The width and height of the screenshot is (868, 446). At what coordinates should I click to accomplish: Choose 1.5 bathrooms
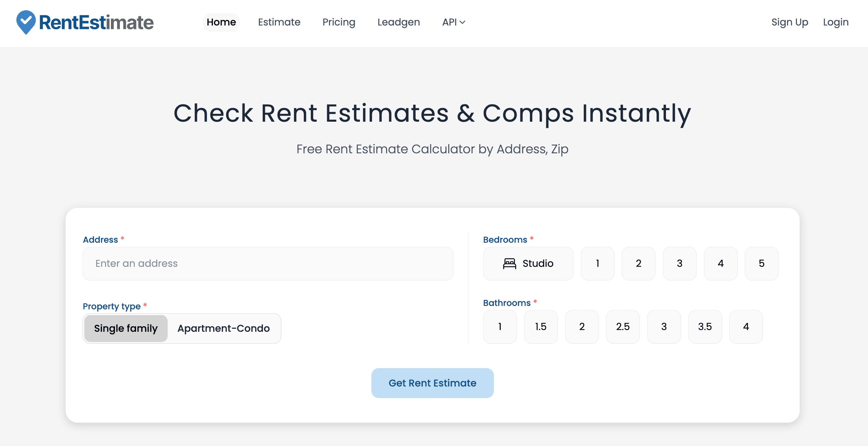pyautogui.click(x=541, y=327)
